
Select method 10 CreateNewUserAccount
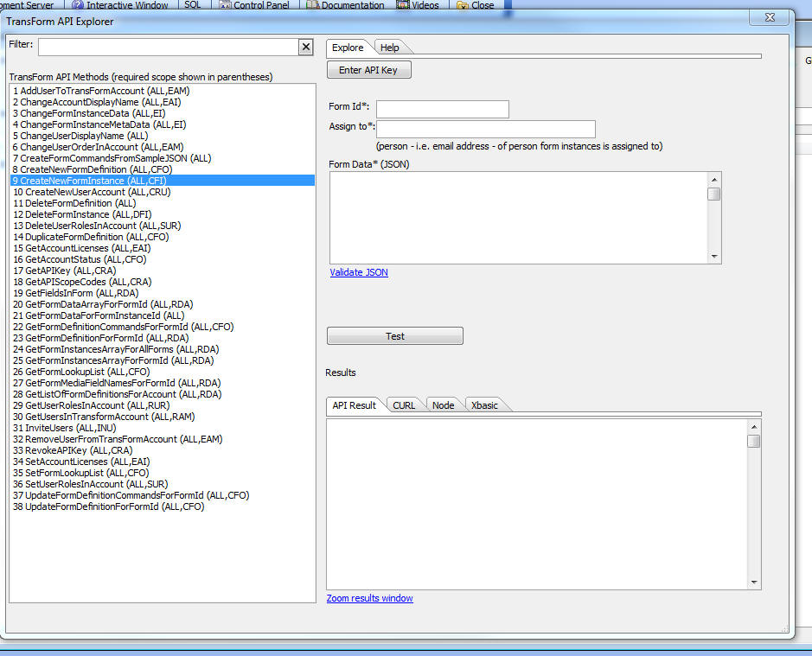[x=162, y=192]
